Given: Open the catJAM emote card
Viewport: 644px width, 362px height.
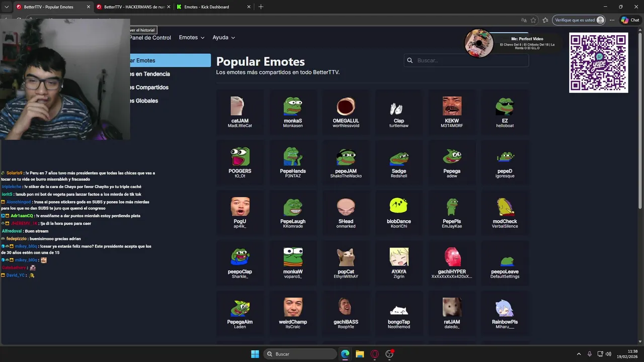Looking at the screenshot, I should point(240,112).
